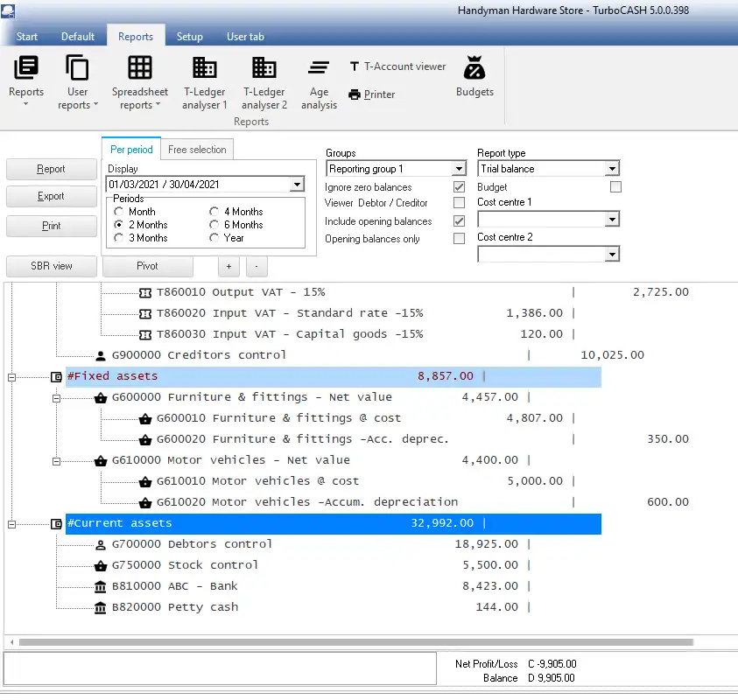
Task: Click the Export button
Action: [x=51, y=197]
